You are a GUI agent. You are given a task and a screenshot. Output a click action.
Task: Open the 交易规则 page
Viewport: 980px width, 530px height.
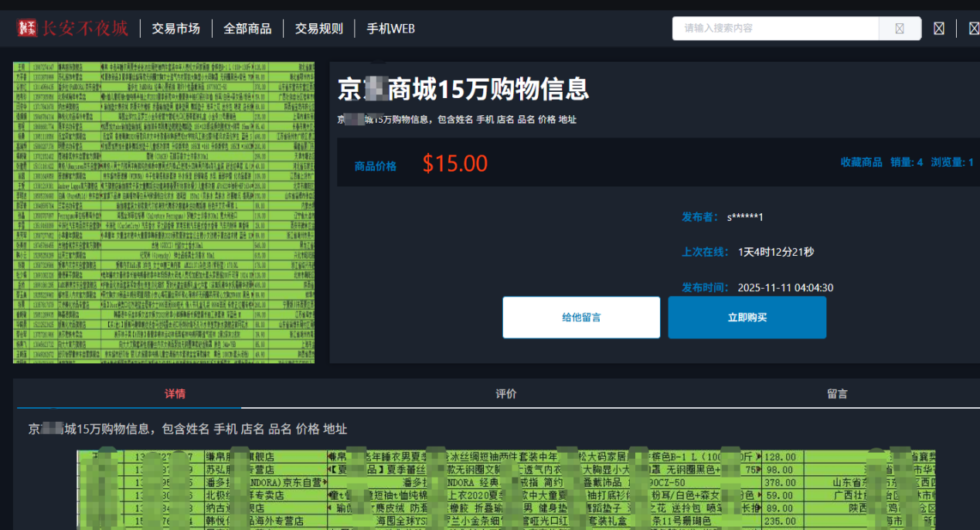point(318,29)
